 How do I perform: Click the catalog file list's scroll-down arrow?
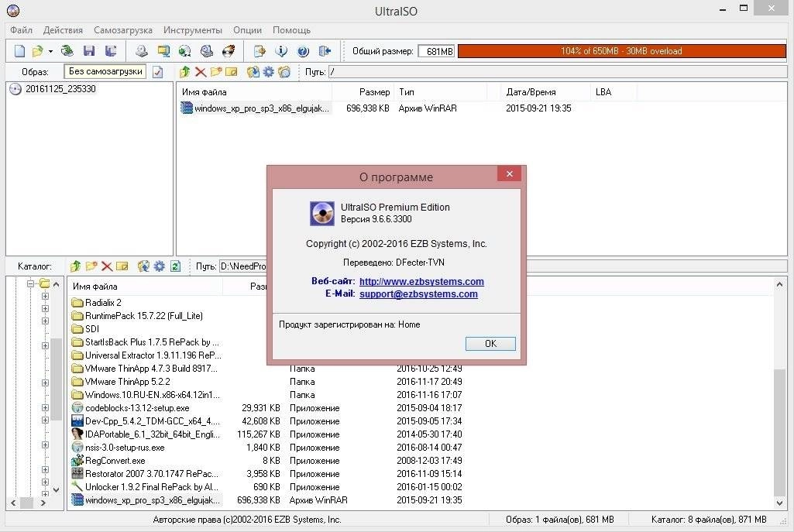780,503
